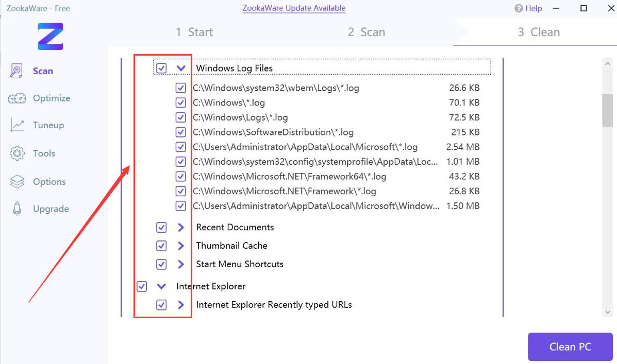
Task: Switch to the 2 Scan step tab
Action: [366, 32]
